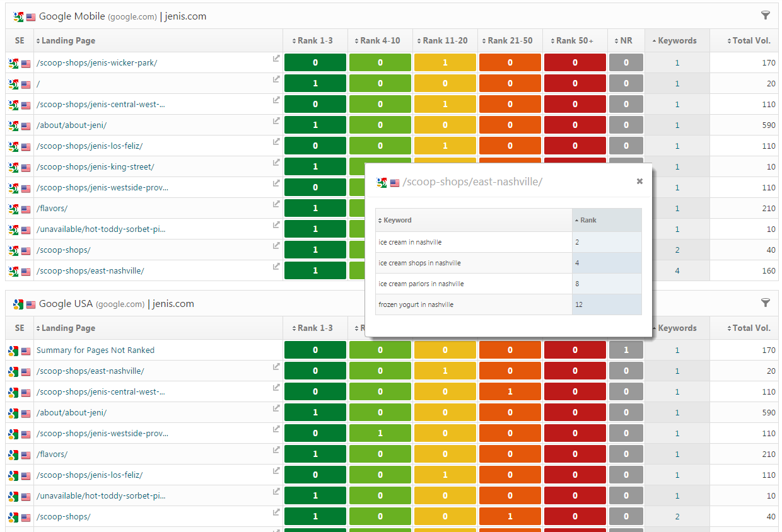The height and width of the screenshot is (532, 782).
Task: Click external link icon beside /scoop-shops/jenis-wicker-park/
Action: click(x=276, y=59)
